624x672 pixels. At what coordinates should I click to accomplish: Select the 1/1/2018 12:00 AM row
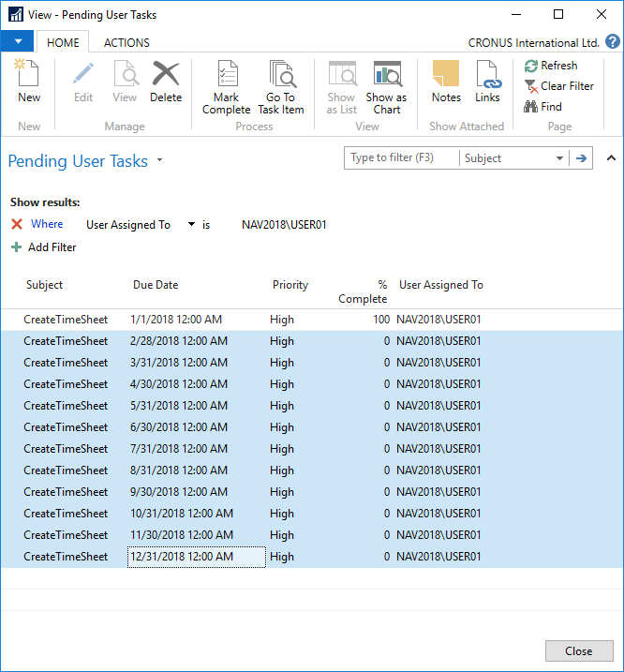312,320
